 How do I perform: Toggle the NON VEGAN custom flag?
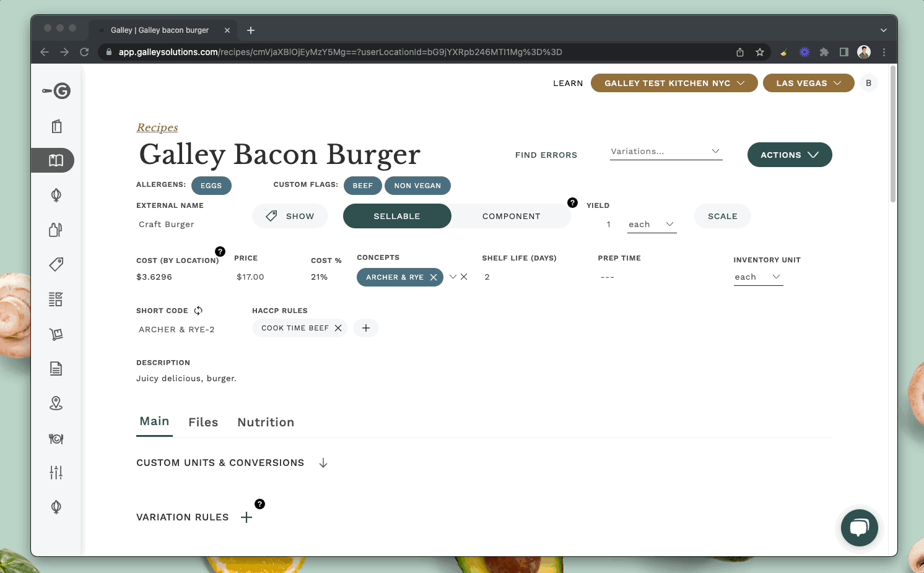point(417,186)
